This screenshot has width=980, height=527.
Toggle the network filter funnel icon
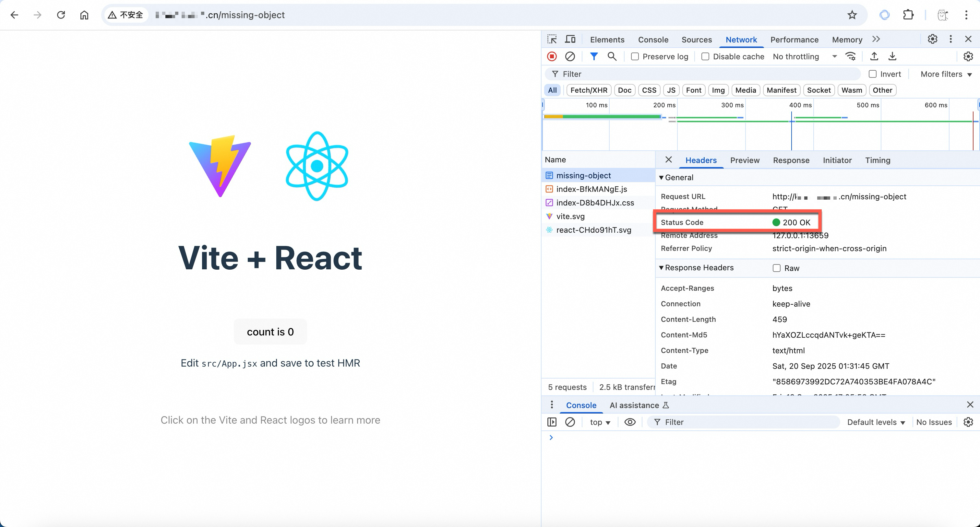[x=593, y=57]
